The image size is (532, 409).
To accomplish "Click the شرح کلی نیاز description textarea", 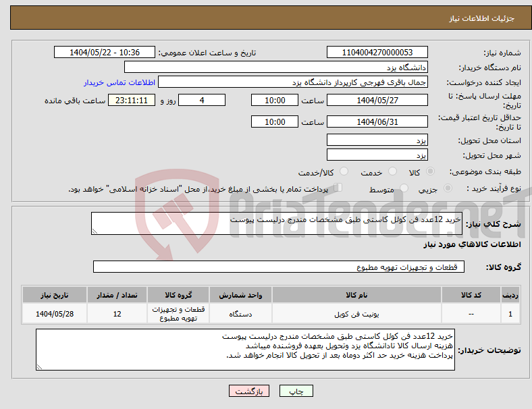I will [x=277, y=223].
